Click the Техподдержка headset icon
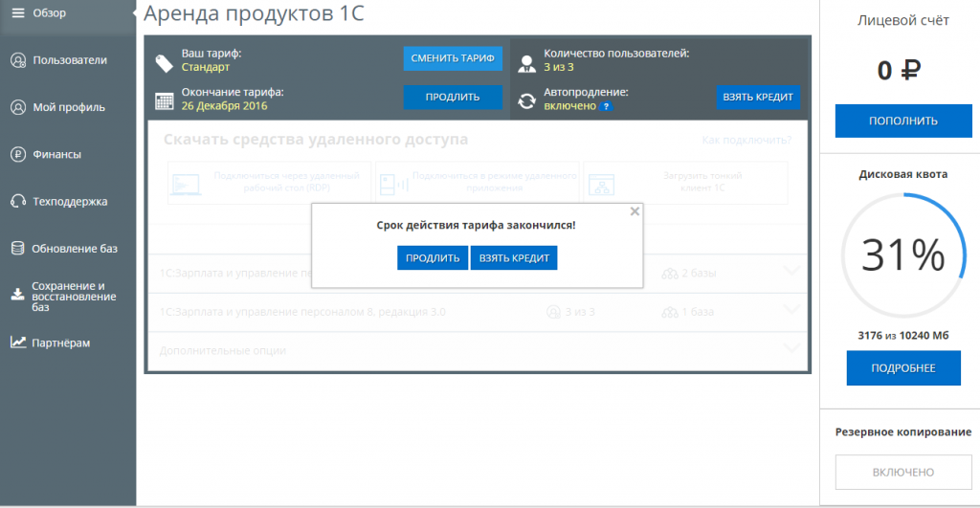Screen dimensions: 980x508 [x=17, y=201]
